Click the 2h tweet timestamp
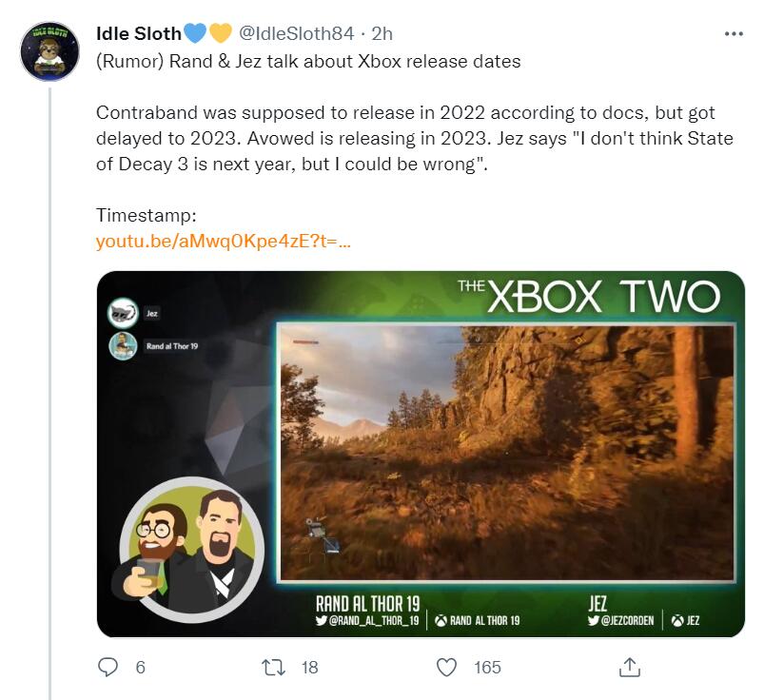764x700 pixels. point(382,33)
